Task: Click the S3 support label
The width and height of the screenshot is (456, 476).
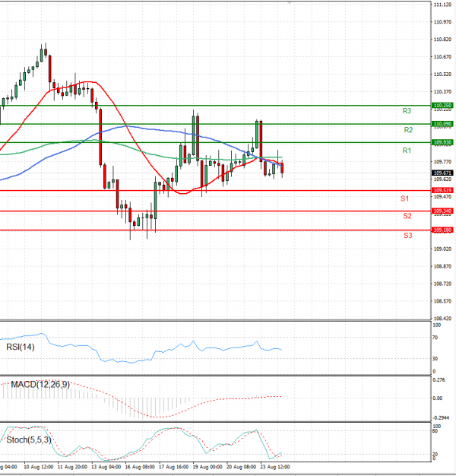Action: [x=408, y=236]
